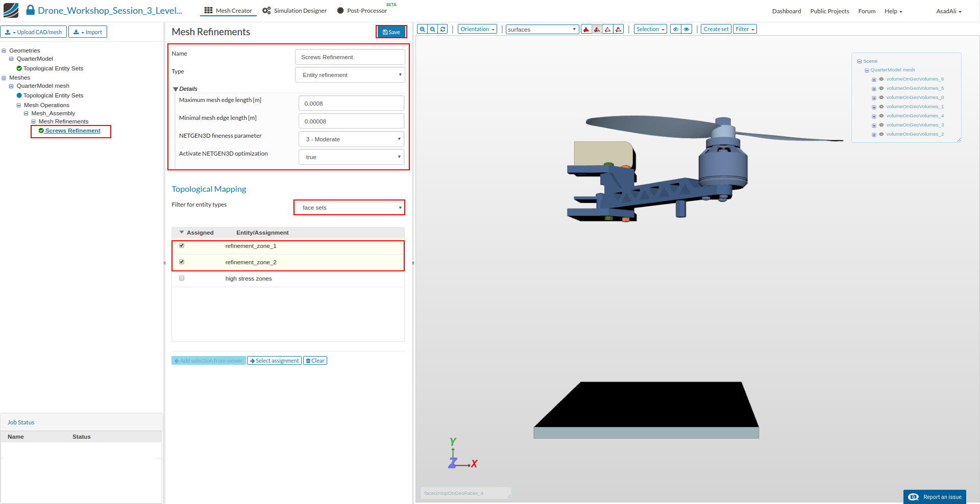
Task: Collapse the Scene node in viewer tree
Action: point(860,61)
